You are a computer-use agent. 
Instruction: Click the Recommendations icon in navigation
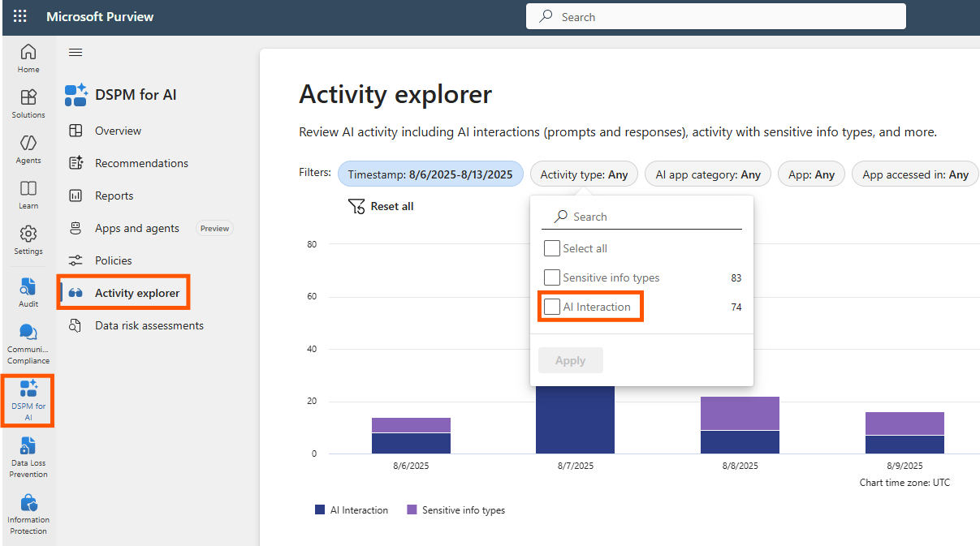[x=76, y=163]
